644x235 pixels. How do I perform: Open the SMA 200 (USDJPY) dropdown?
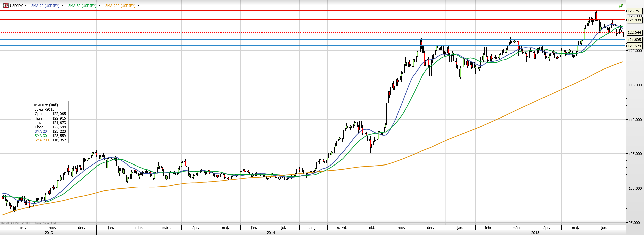(138, 6)
